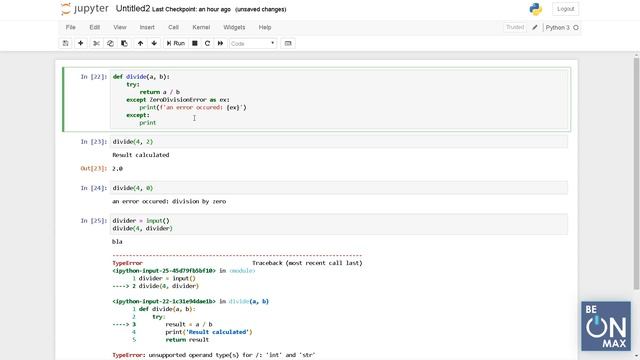
Task: Click the Python 3 kernel name
Action: click(x=557, y=27)
